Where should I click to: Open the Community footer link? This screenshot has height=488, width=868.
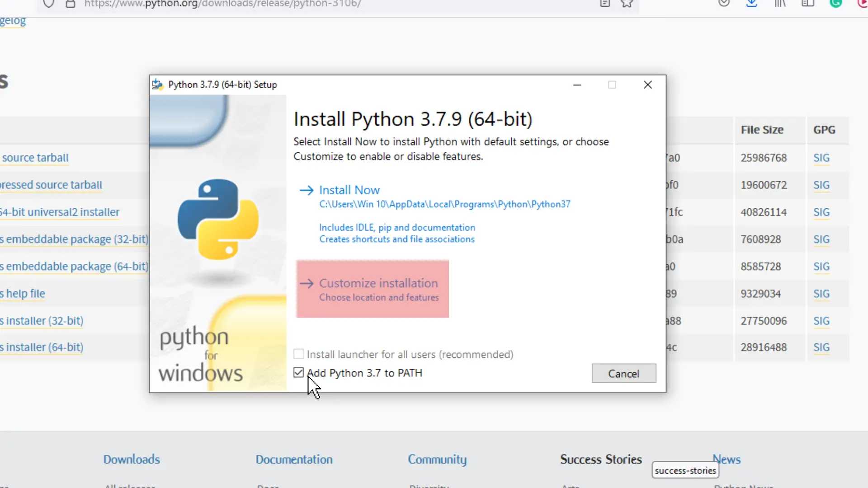tap(438, 460)
